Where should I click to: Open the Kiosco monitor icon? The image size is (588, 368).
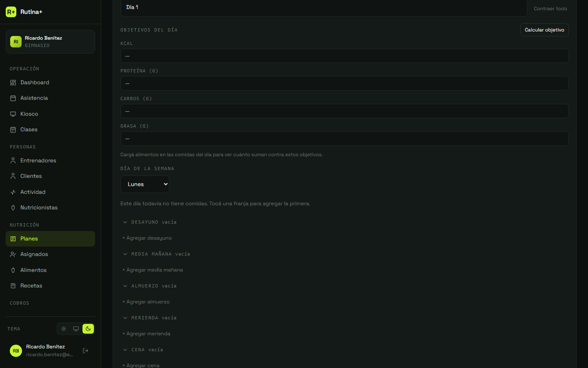tap(13, 114)
